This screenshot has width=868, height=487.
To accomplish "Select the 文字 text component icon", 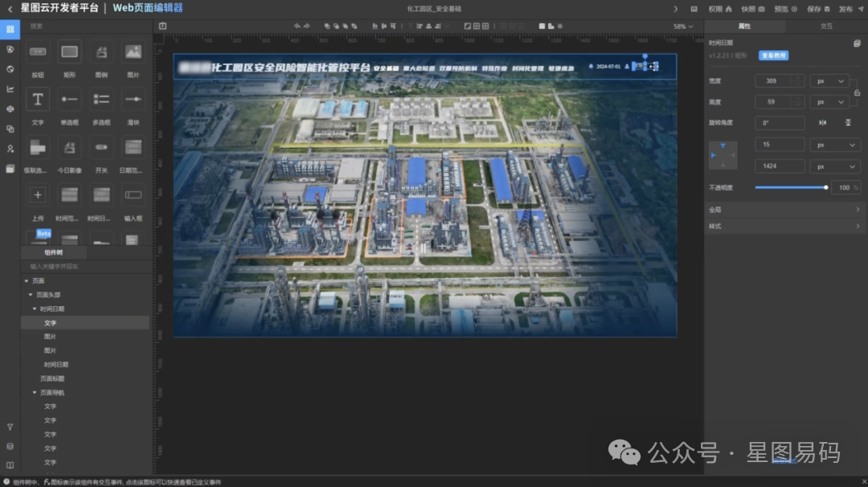I will tap(38, 100).
